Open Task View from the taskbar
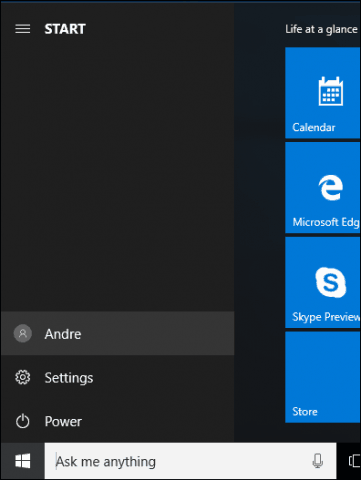This screenshot has width=361, height=480. pyautogui.click(x=354, y=461)
